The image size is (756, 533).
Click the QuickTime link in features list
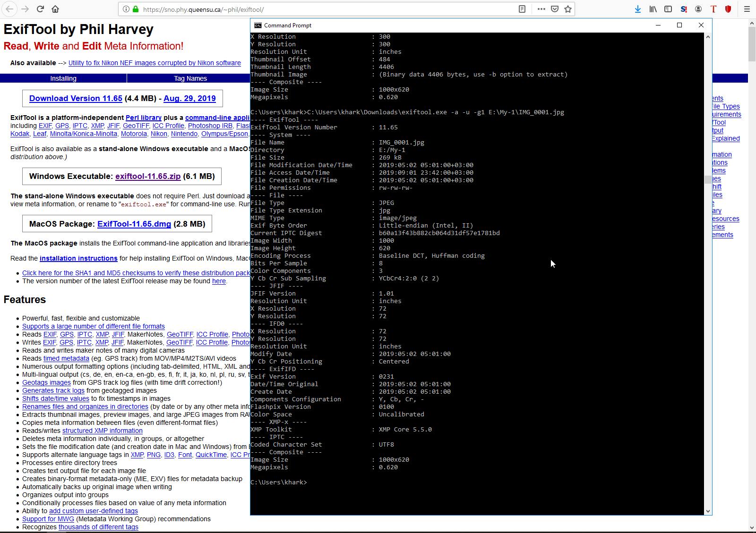pyautogui.click(x=211, y=455)
